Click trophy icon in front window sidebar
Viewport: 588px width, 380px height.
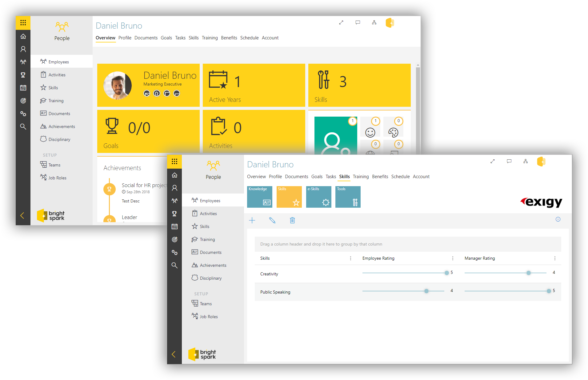(174, 214)
